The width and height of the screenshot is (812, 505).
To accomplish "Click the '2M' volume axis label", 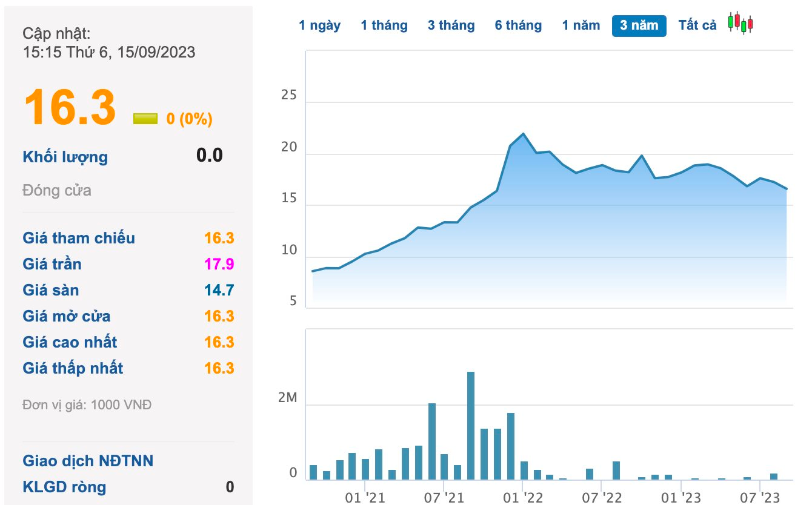I will click(288, 398).
